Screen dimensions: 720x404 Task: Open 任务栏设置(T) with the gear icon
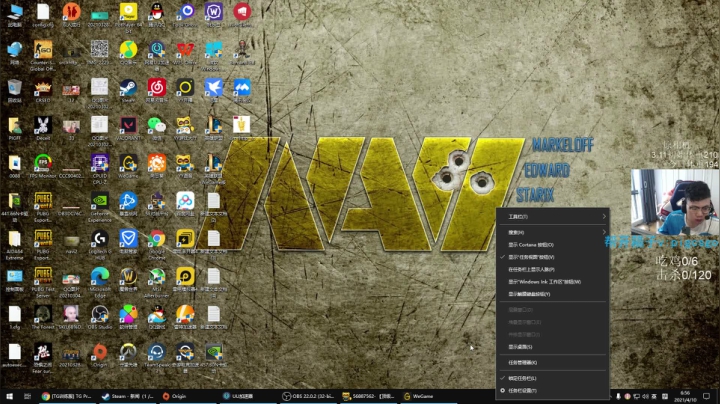[x=552, y=391]
